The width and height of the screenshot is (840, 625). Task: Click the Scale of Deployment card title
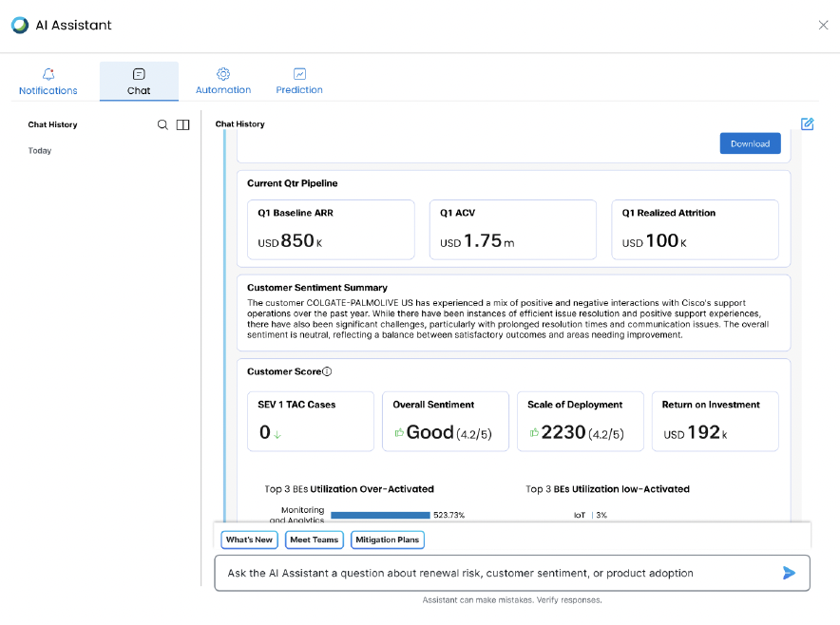575,405
